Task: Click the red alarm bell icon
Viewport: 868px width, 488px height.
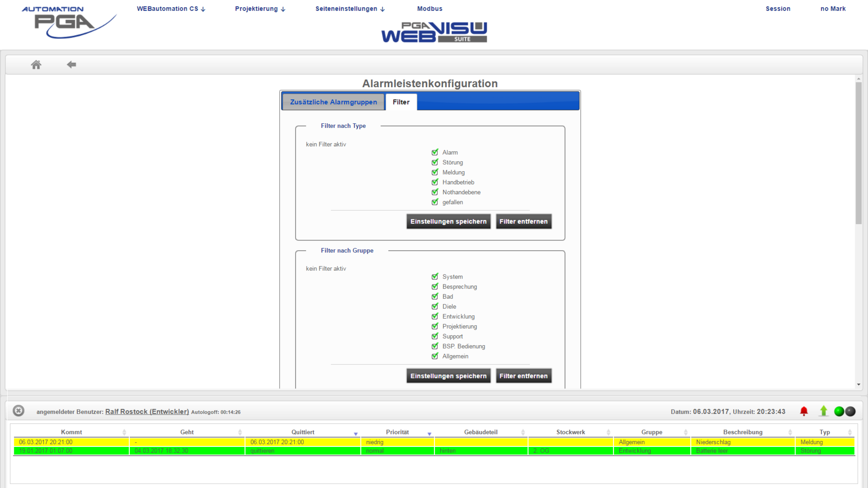Action: pos(804,411)
